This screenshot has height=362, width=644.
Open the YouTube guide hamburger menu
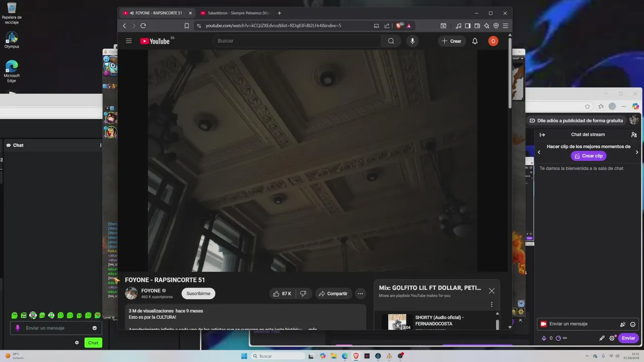pos(129,41)
